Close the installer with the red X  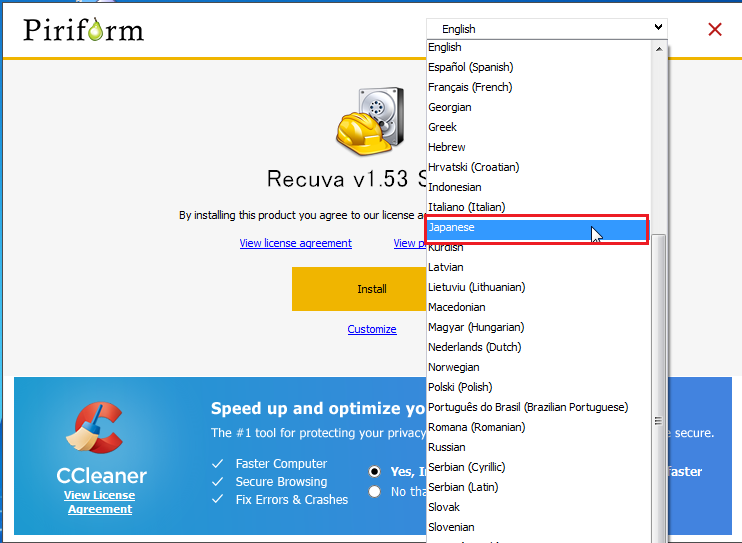point(715,29)
